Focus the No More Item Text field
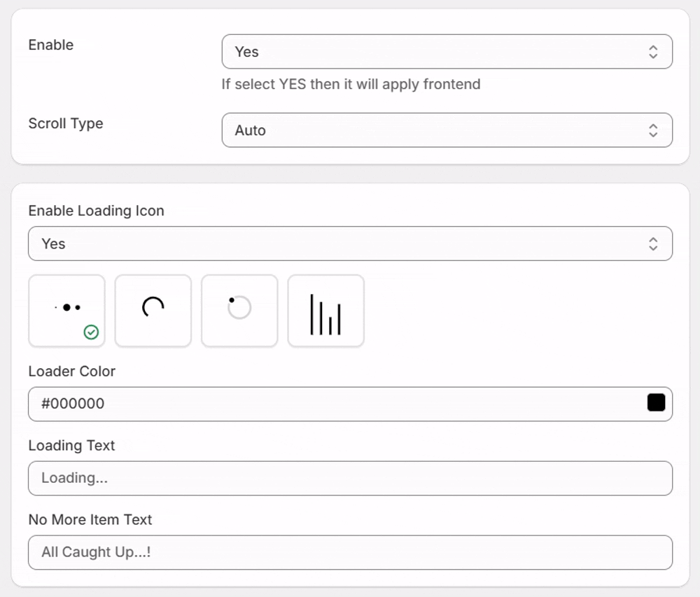Screen dimensions: 700x597 click(351, 552)
